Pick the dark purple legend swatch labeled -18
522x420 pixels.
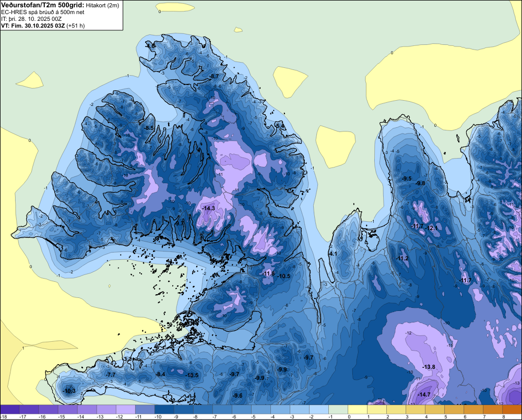tap(9, 410)
